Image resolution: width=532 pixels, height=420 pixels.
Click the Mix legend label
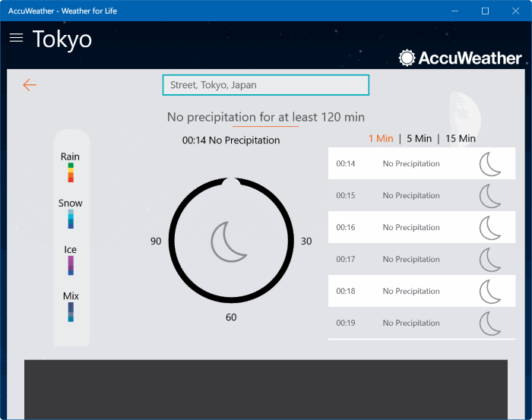coord(71,296)
